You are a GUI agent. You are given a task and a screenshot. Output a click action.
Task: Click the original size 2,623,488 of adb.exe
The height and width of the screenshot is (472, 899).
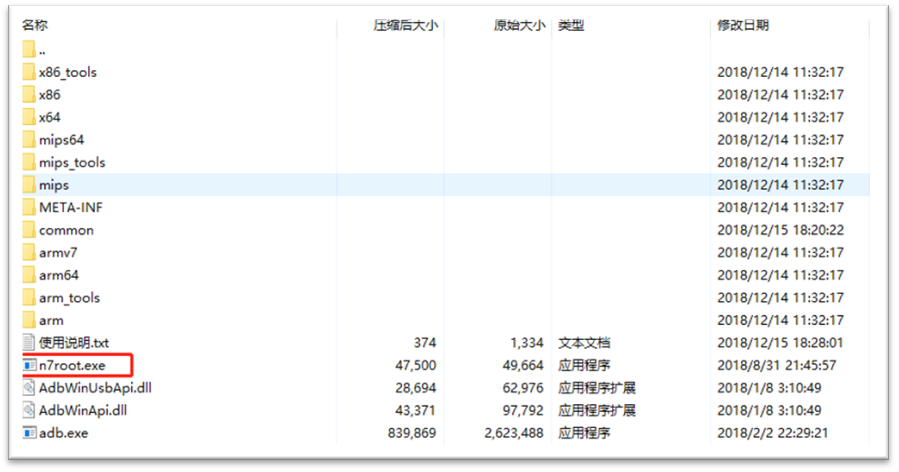tap(514, 433)
